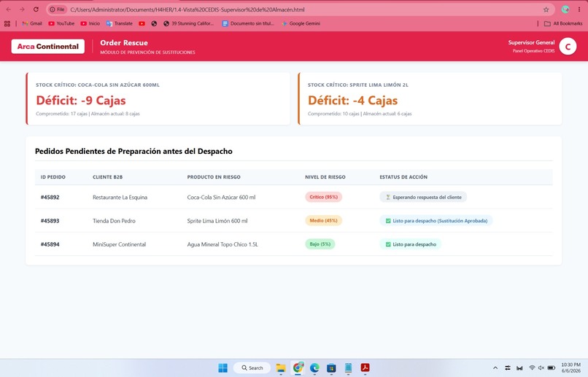Open Microsoft Edge from taskbar

314,368
